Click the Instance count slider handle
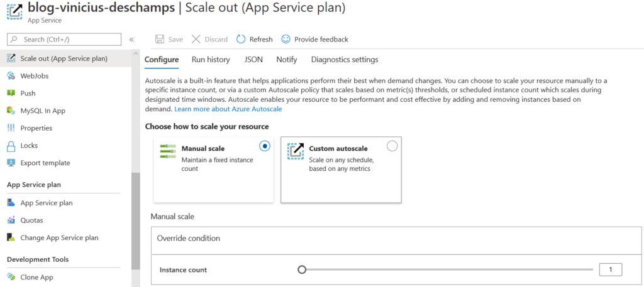This screenshot has height=287, width=644. [x=302, y=269]
